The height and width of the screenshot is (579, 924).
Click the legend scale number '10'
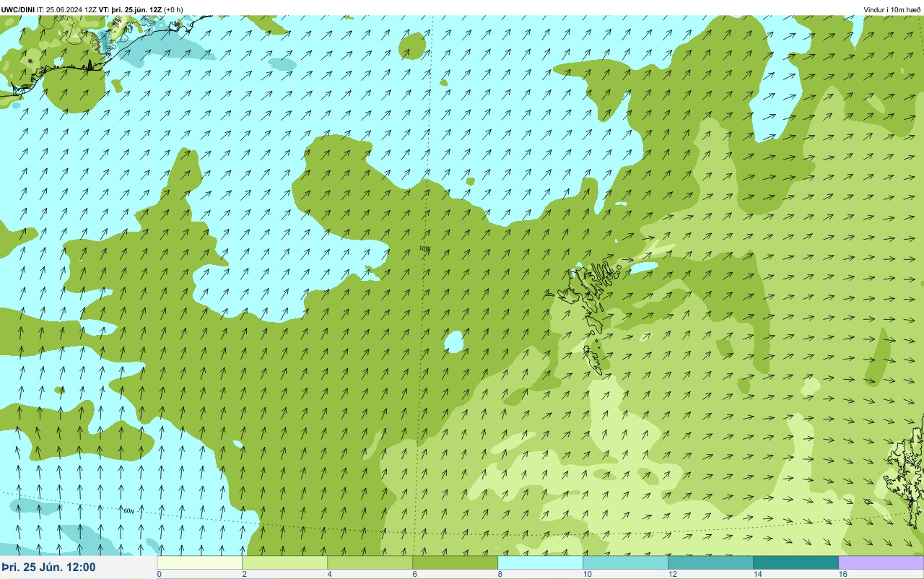tap(588, 574)
